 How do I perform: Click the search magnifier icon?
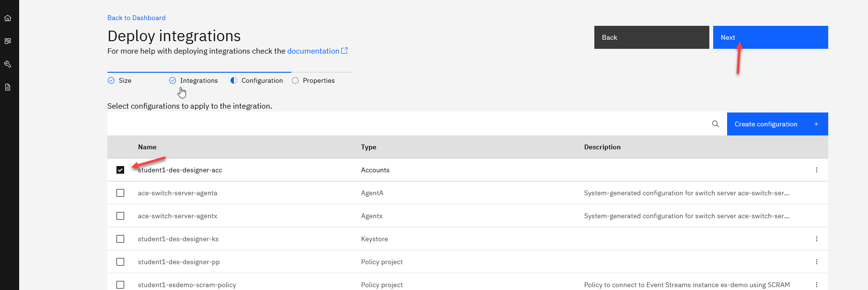715,124
